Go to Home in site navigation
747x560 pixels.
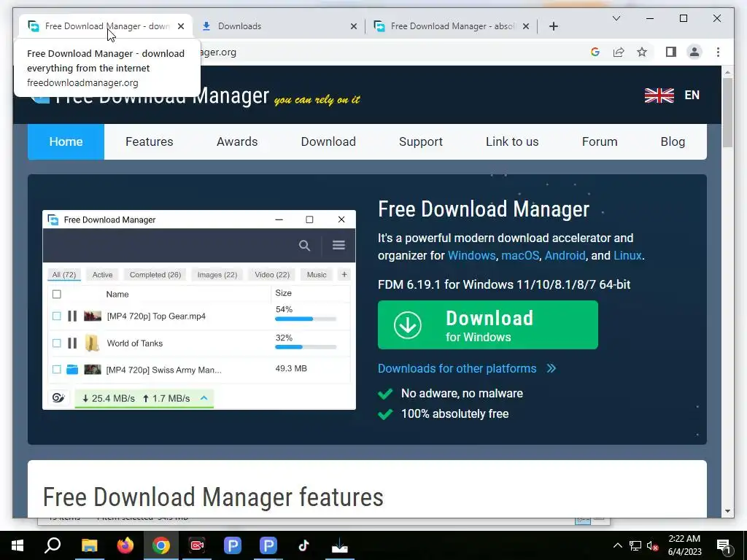pos(66,142)
